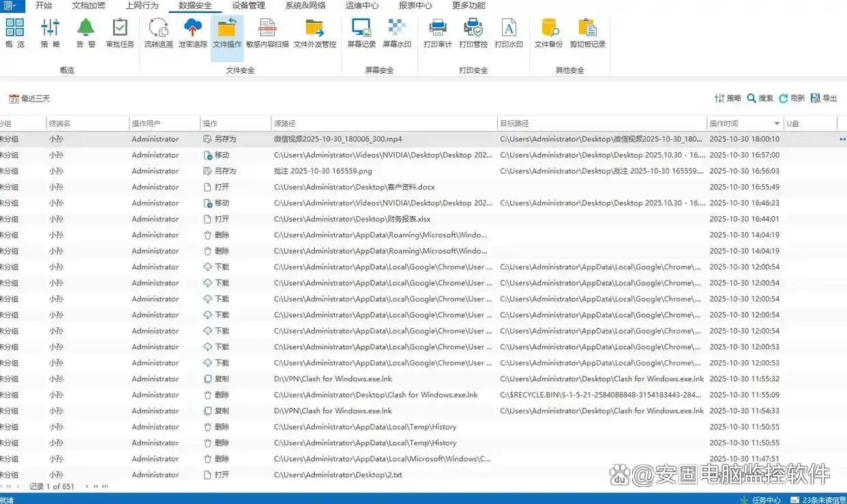The image size is (847, 504).
Task: Open the 告警 bell icon
Action: [85, 29]
